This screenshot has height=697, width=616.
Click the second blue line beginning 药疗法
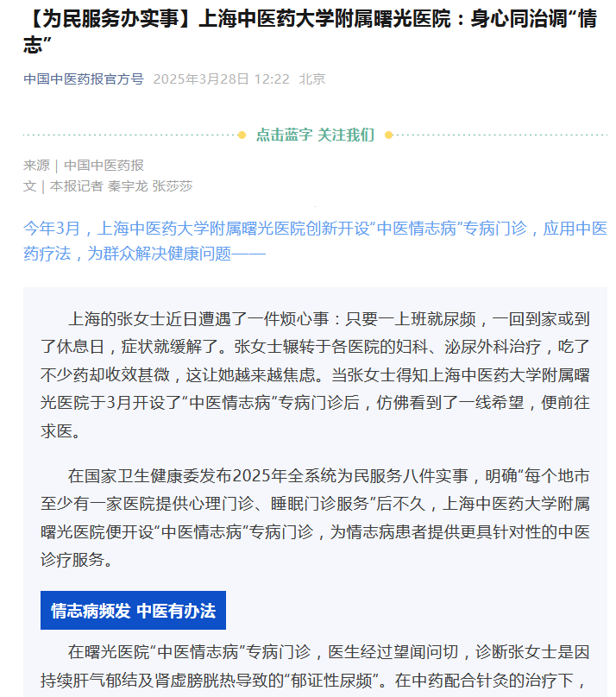(x=144, y=254)
